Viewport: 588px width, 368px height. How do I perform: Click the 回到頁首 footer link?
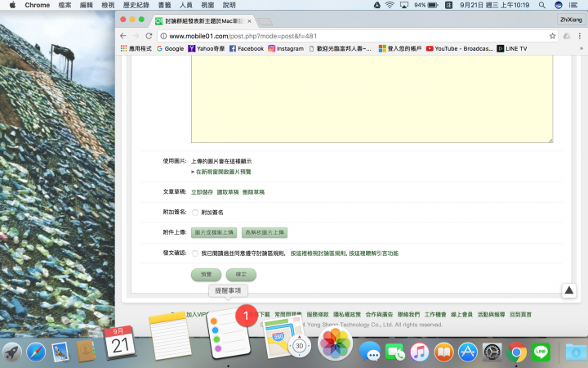[x=520, y=315]
